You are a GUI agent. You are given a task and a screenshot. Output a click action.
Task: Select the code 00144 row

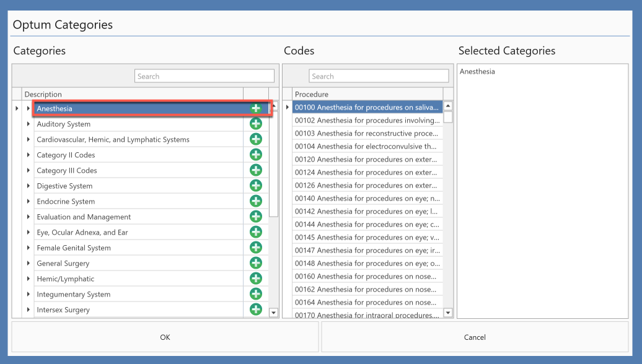point(367,224)
